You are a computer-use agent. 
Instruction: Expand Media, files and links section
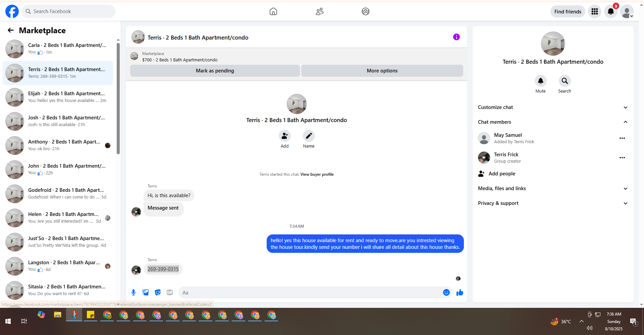(553, 188)
